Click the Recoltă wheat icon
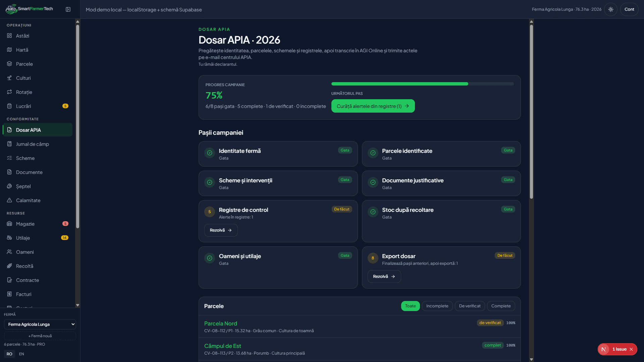 [9, 266]
